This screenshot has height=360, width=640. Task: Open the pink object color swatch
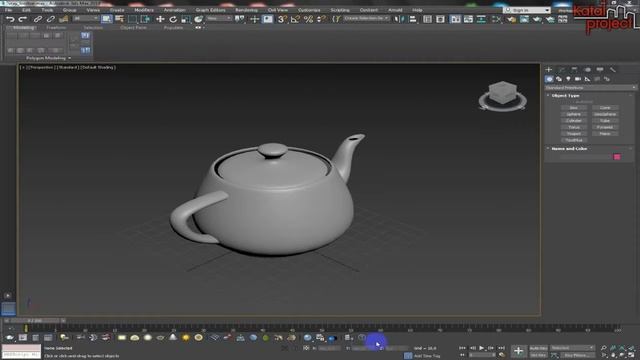(617, 157)
